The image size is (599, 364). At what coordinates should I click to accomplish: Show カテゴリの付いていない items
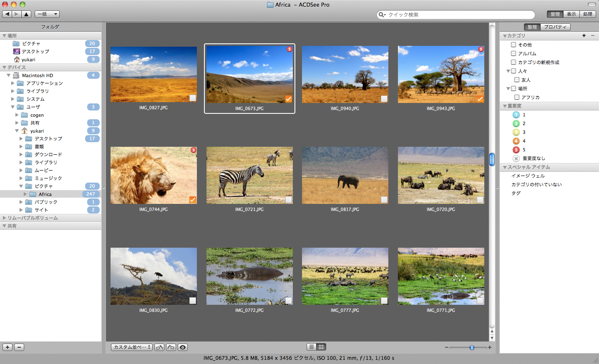536,185
